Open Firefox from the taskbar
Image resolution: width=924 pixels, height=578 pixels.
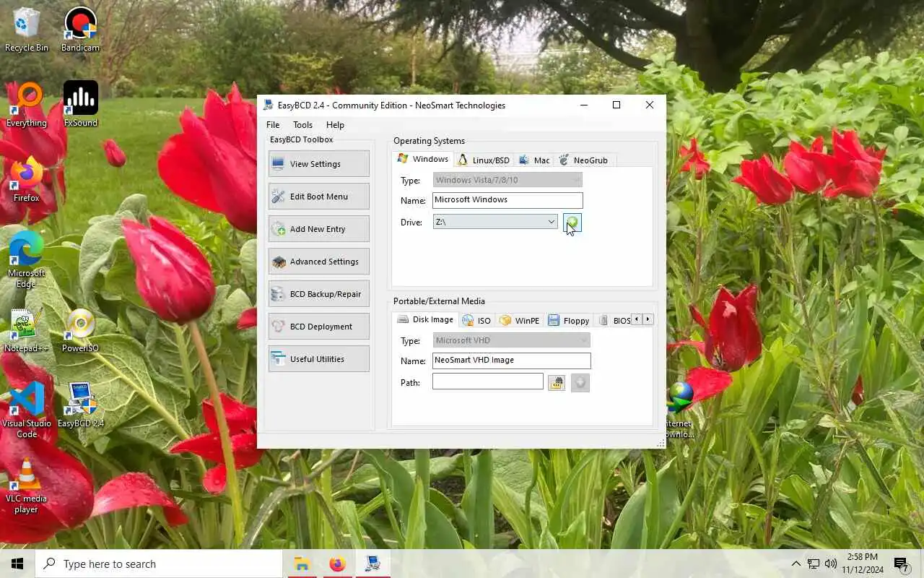tap(337, 564)
